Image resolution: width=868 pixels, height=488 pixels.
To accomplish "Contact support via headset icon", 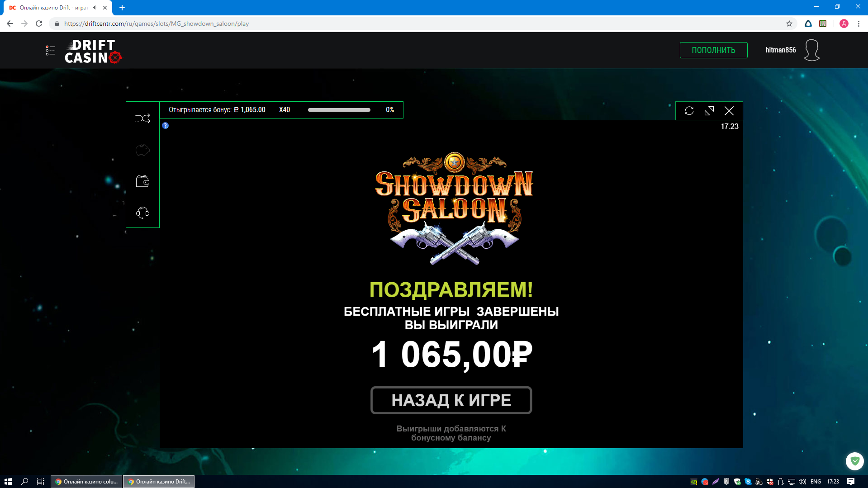I will click(x=142, y=213).
